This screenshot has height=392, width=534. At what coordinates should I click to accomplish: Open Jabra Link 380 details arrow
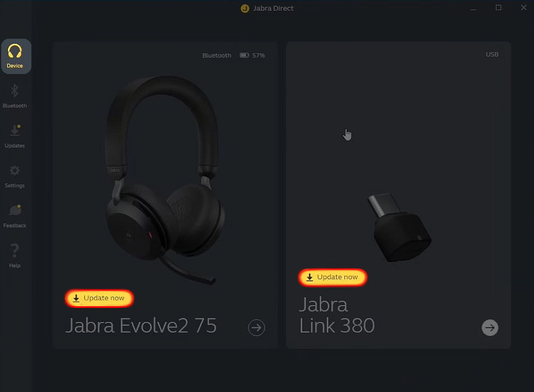[x=490, y=328]
